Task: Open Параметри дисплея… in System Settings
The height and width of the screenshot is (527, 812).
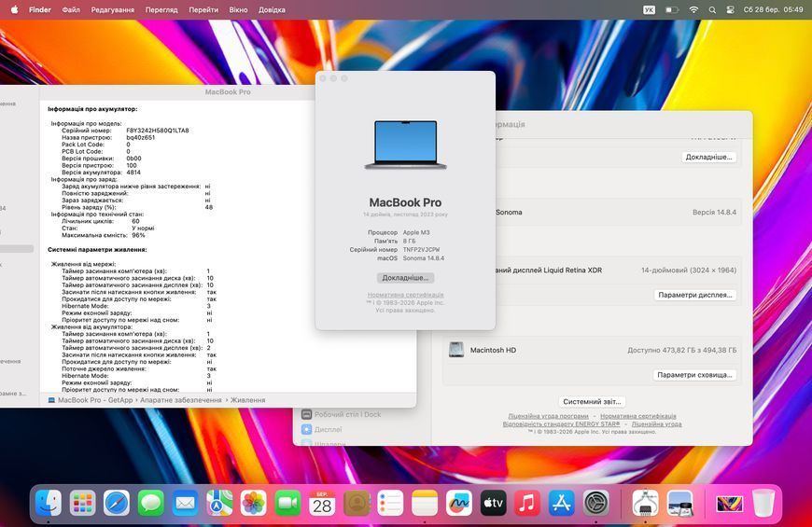Action: [x=695, y=295]
